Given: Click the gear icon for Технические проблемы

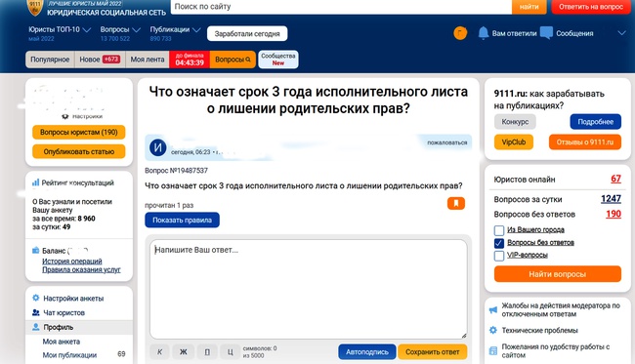Looking at the screenshot, I should click(492, 330).
